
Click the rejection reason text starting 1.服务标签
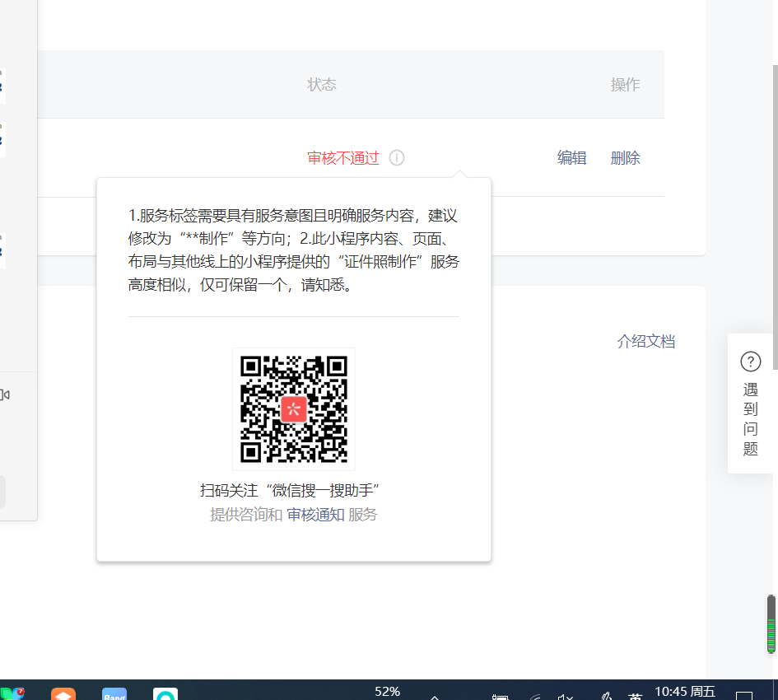[x=294, y=250]
